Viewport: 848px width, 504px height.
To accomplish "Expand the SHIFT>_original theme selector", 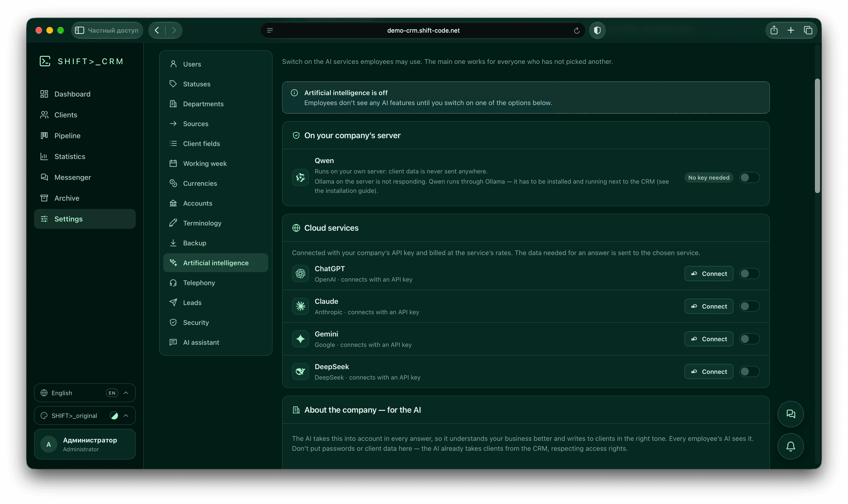I will pyautogui.click(x=84, y=415).
